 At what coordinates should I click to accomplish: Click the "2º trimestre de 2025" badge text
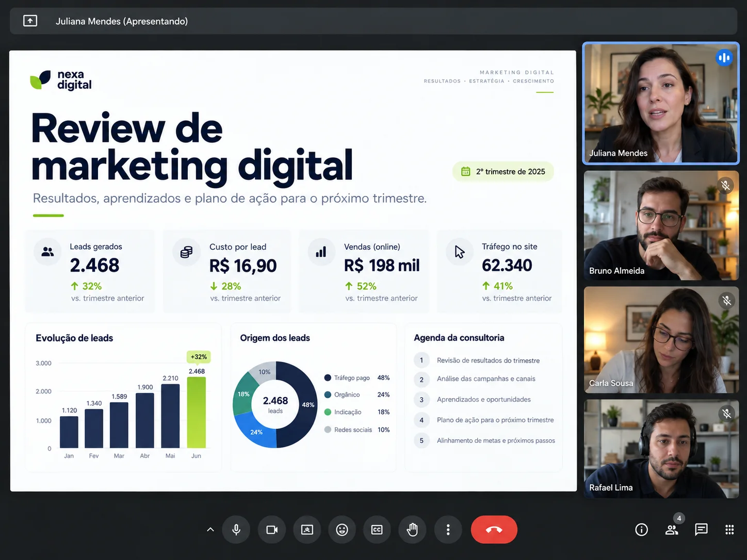click(511, 172)
